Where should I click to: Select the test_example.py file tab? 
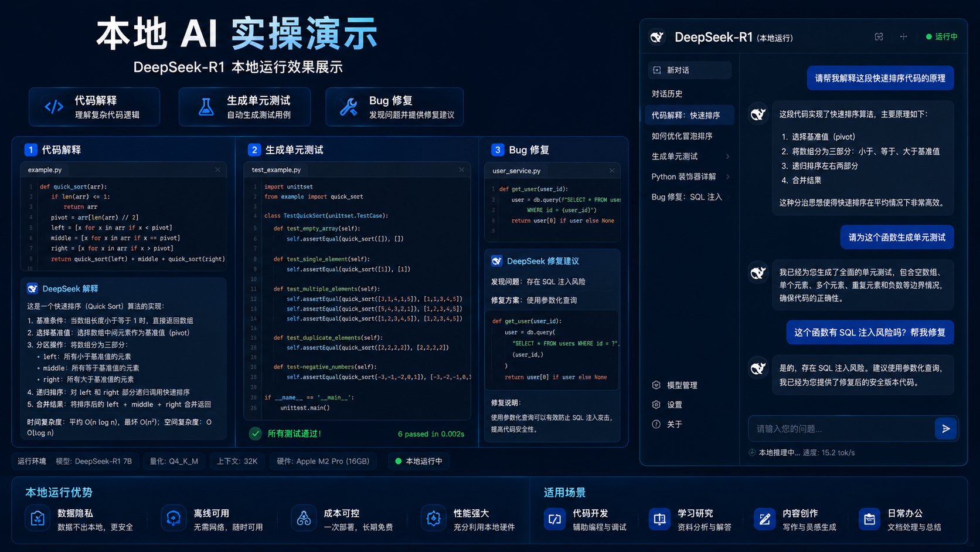[276, 170]
